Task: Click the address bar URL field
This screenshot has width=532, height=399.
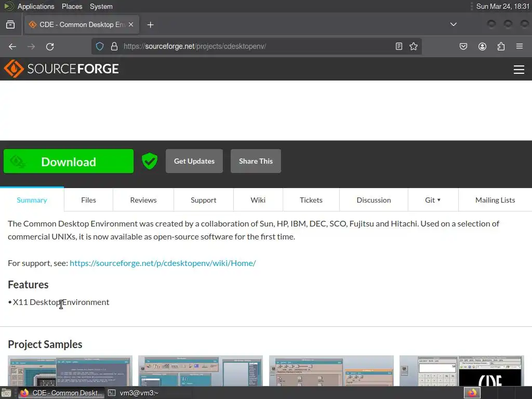Action: point(256,46)
